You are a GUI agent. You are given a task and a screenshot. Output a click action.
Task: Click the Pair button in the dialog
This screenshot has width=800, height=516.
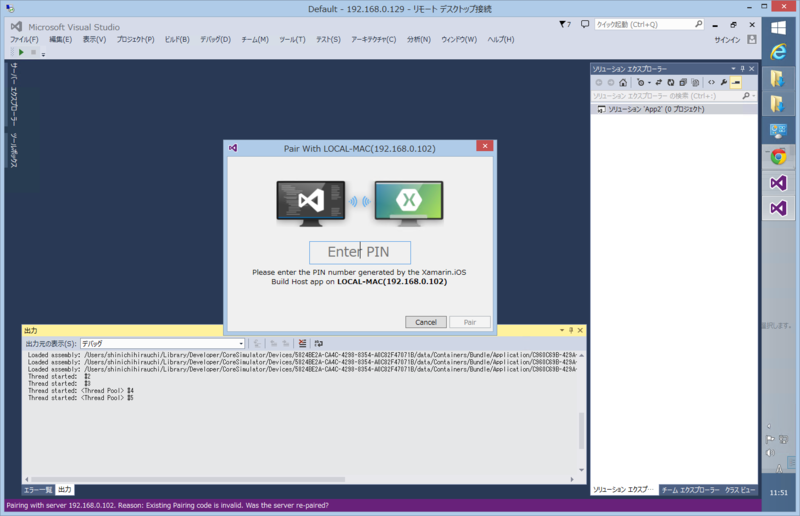(x=470, y=322)
